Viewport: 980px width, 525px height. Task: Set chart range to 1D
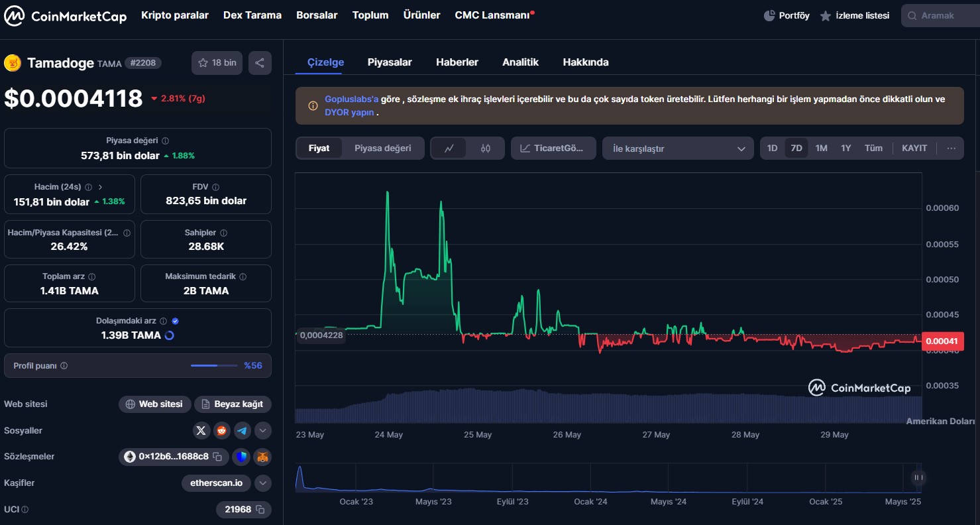[772, 148]
